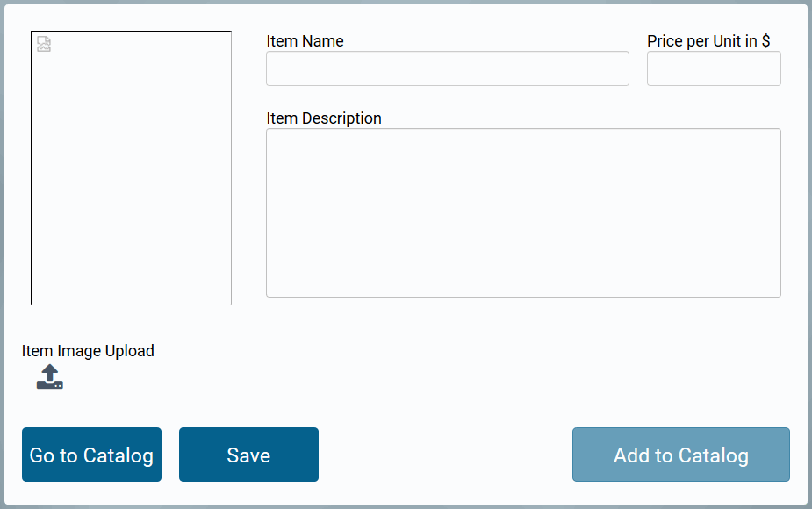This screenshot has height=509, width=812.
Task: Click the Item Name label
Action: click(x=305, y=41)
